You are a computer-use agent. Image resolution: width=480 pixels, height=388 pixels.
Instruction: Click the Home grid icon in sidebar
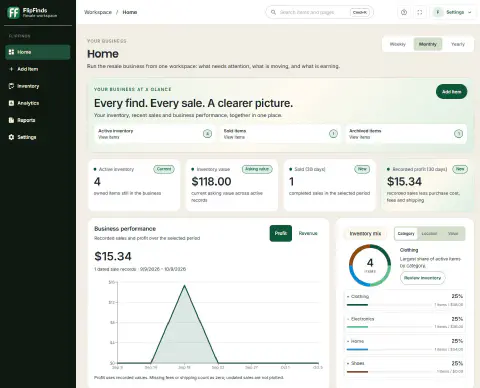click(11, 52)
